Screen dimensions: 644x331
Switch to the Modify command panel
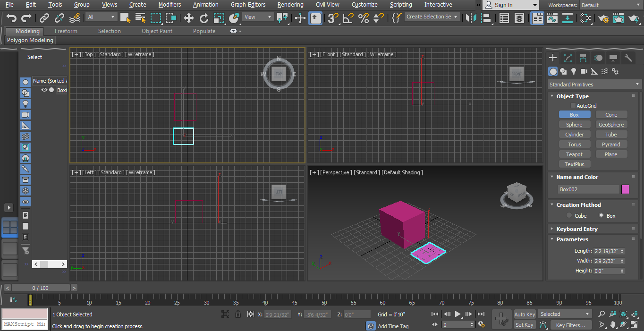point(568,58)
